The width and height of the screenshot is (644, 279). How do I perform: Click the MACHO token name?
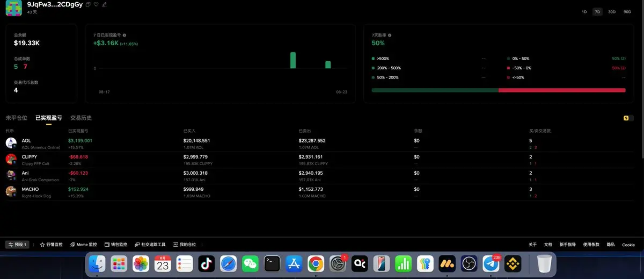coord(30,189)
